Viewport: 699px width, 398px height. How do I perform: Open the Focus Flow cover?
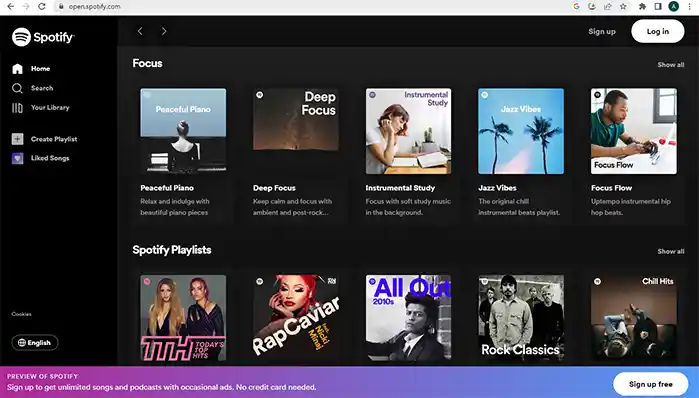pyautogui.click(x=633, y=131)
